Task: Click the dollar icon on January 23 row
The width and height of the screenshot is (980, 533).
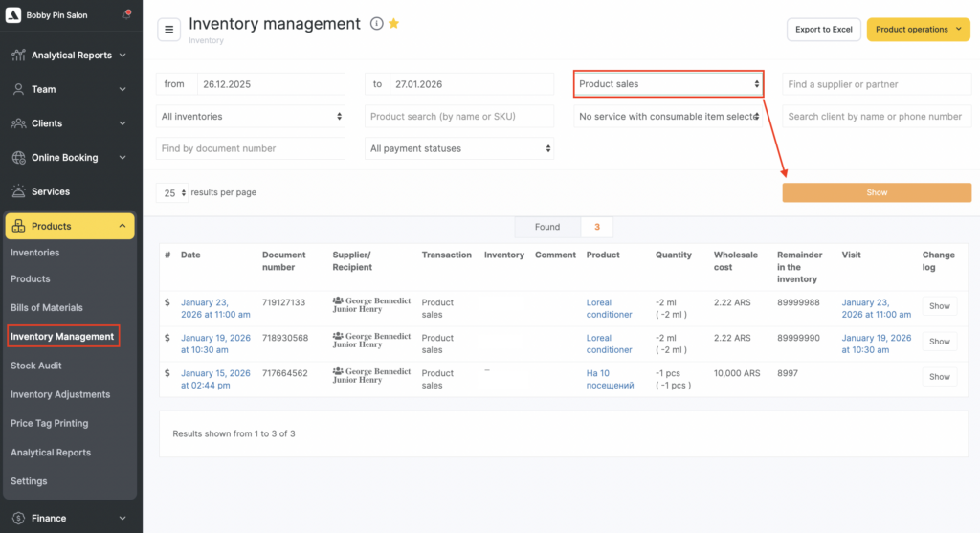Action: [x=167, y=302]
